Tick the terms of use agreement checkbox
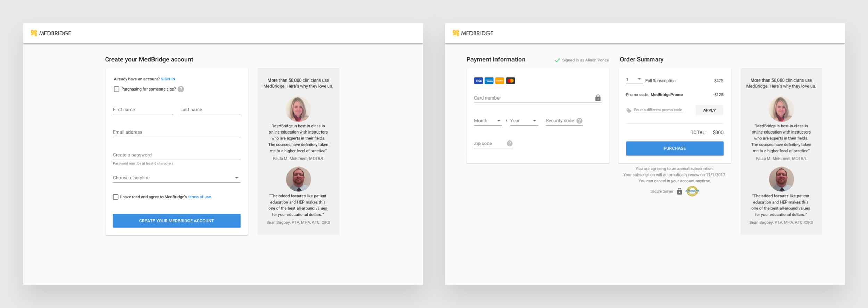 116,197
